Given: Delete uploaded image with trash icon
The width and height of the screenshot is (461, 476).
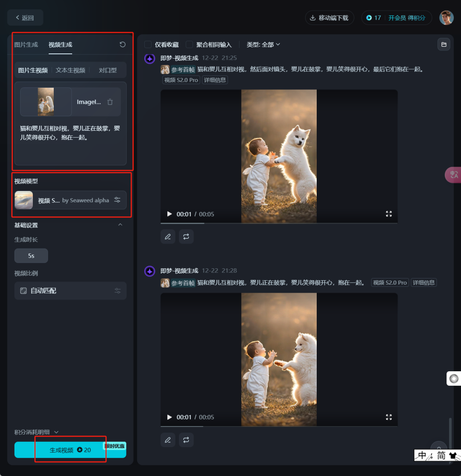Looking at the screenshot, I should [x=110, y=102].
